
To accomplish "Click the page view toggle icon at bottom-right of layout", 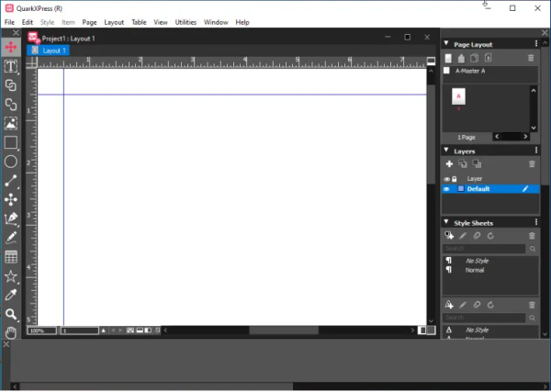I will coord(422,330).
